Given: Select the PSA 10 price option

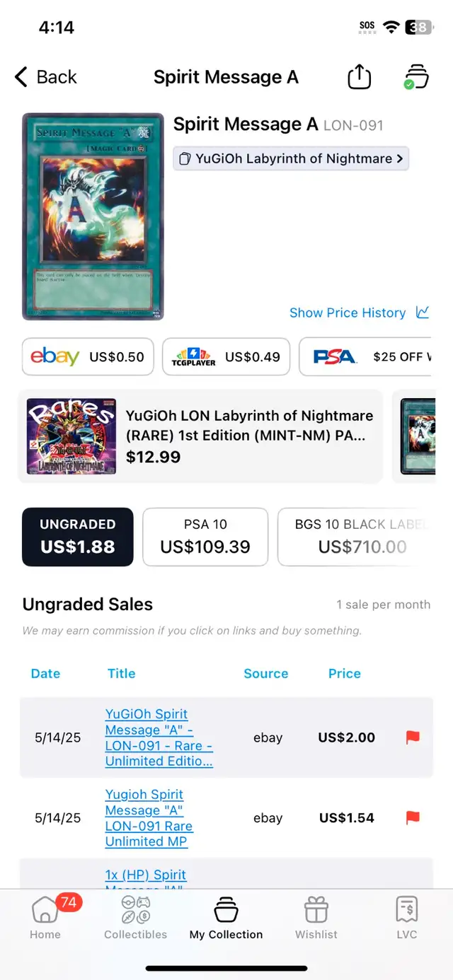Looking at the screenshot, I should (x=205, y=537).
